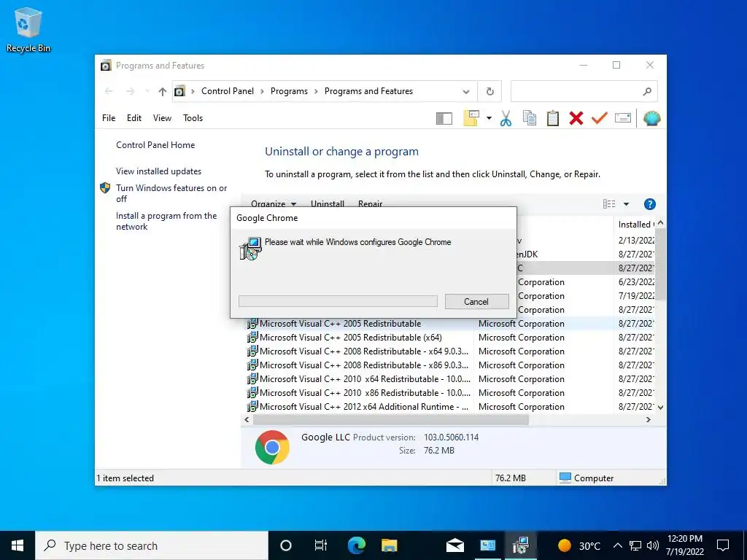Click the Programs and Features search box
Image resolution: width=747 pixels, height=560 pixels.
pos(584,91)
